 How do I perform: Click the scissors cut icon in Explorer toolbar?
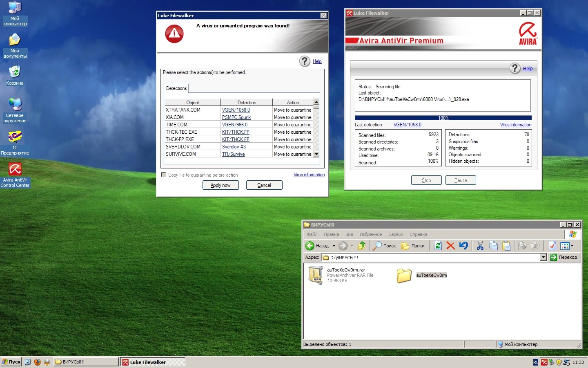pos(480,246)
